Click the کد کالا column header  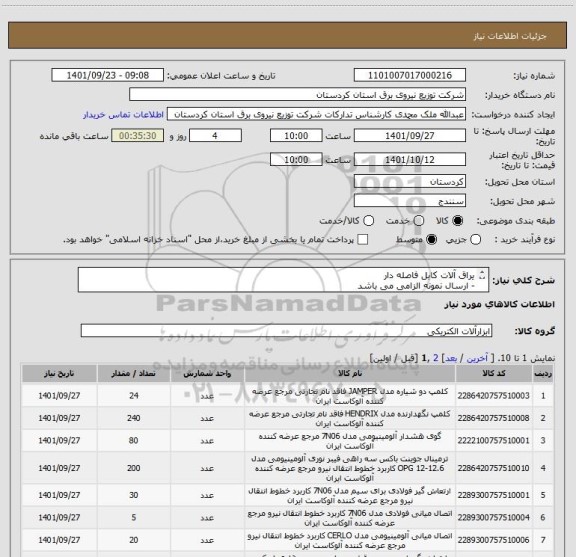494,373
